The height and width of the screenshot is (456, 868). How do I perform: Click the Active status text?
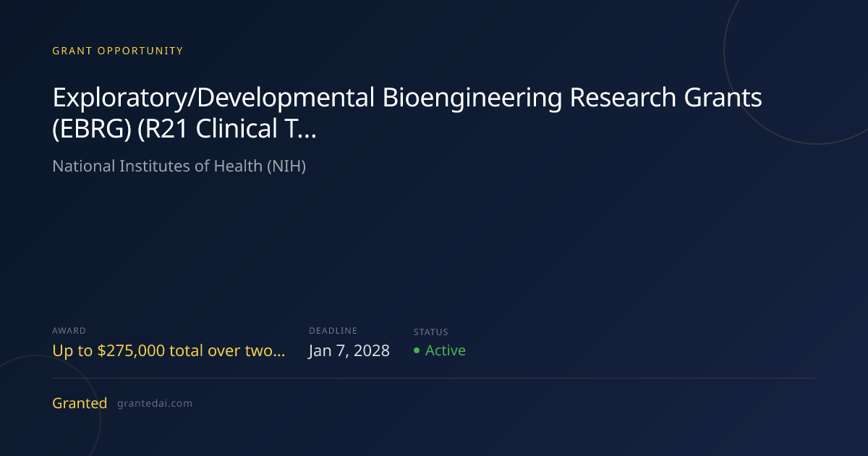point(446,351)
